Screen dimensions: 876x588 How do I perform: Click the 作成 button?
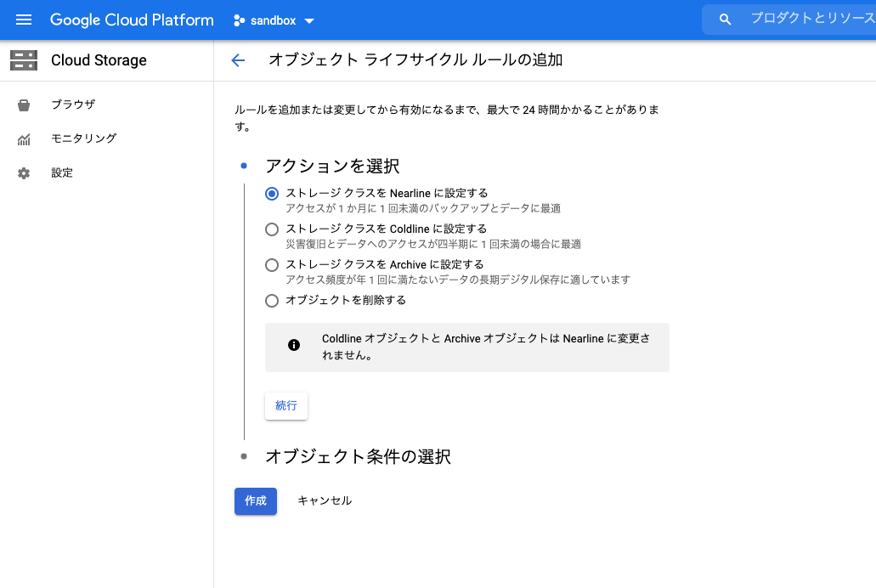click(x=255, y=500)
